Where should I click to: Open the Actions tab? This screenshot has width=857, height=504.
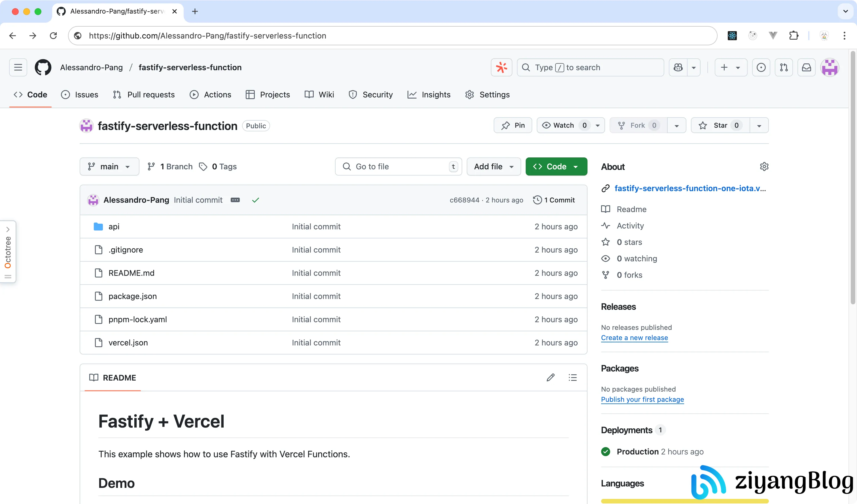pyautogui.click(x=211, y=95)
